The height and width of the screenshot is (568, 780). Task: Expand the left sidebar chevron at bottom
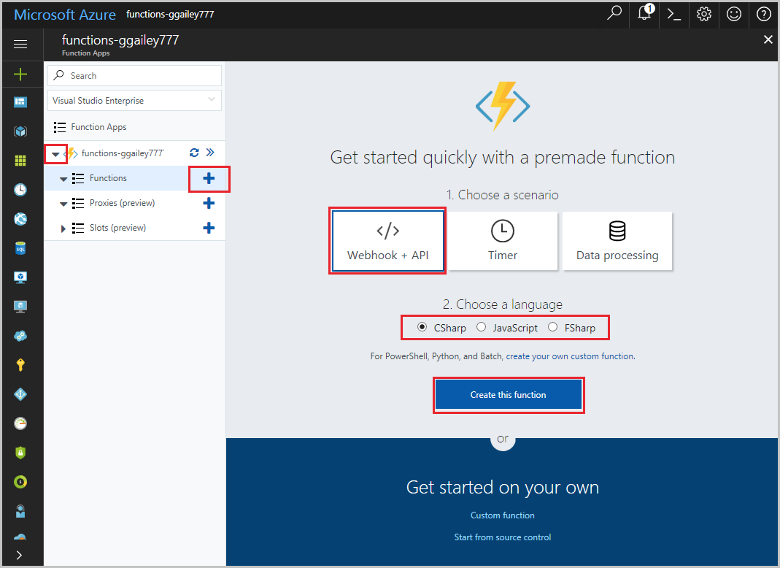[19, 555]
